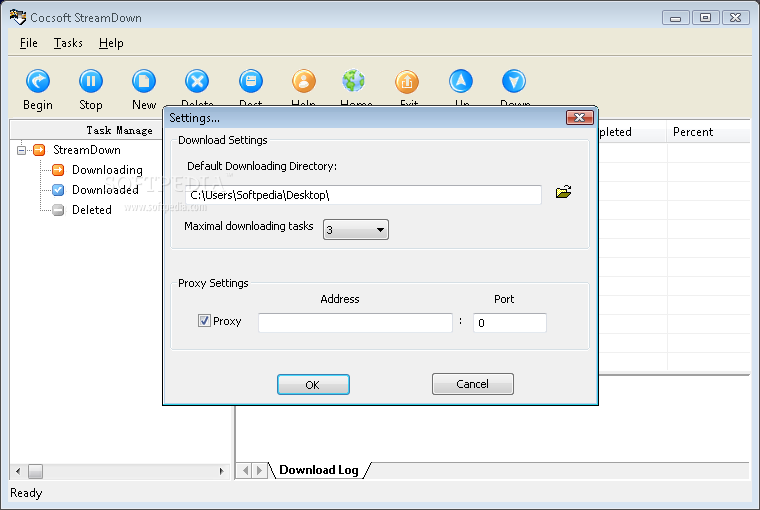This screenshot has height=510, width=760.
Task: Click the task panel scrollbar left arrow
Action: coord(18,471)
